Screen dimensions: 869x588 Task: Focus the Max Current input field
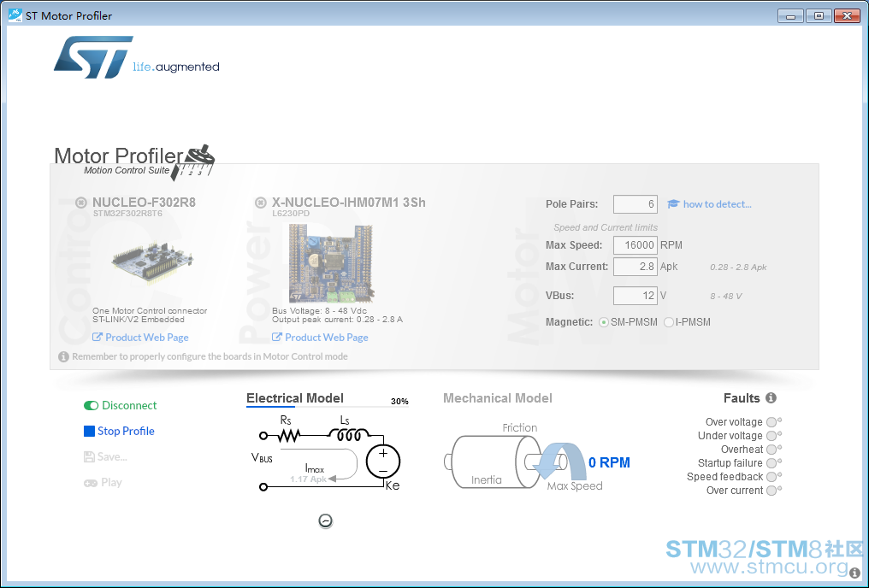pyautogui.click(x=635, y=267)
